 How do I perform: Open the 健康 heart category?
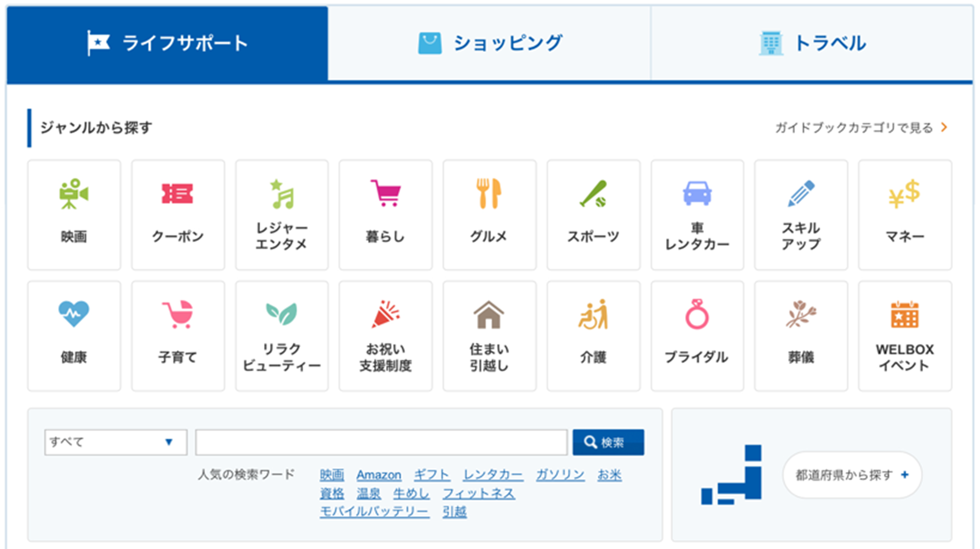(x=74, y=336)
